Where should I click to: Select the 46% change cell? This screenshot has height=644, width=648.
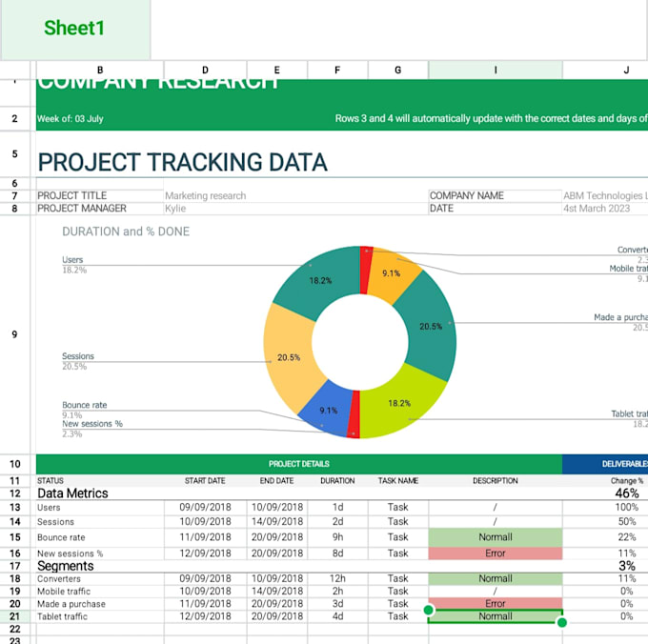[626, 493]
